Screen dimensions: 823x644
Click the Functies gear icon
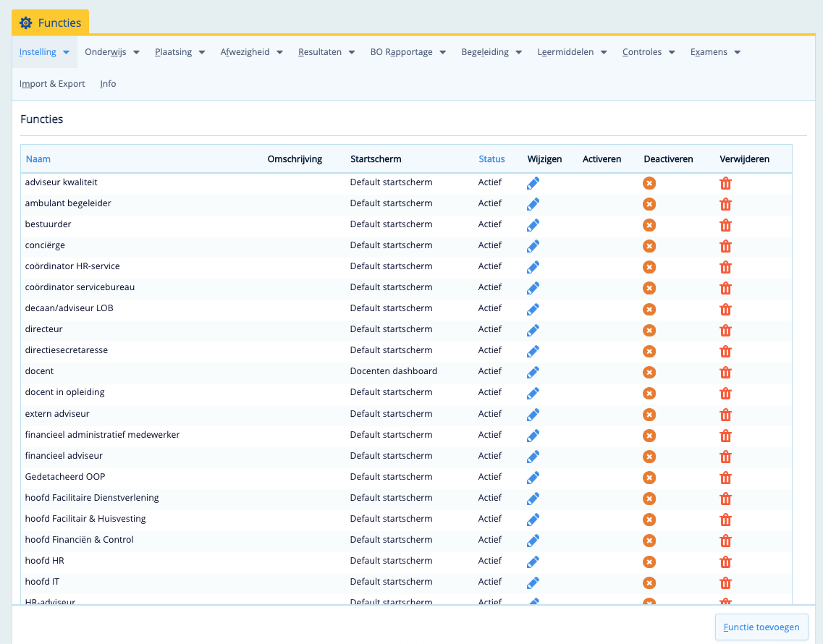click(26, 22)
